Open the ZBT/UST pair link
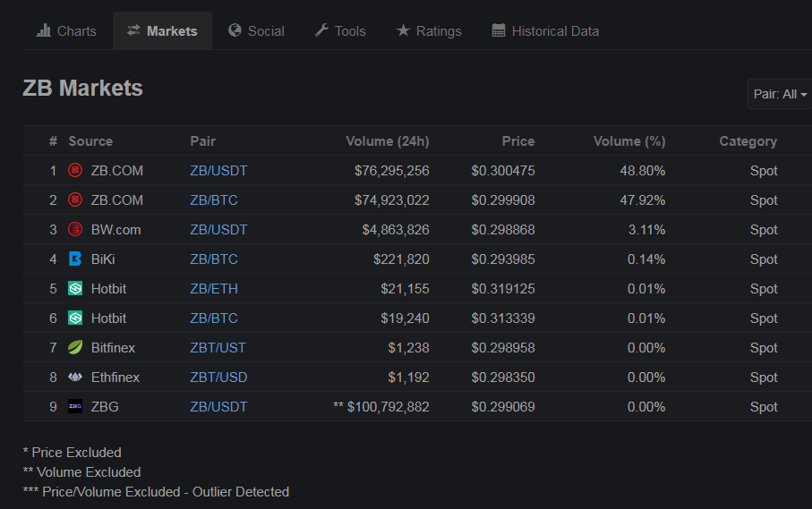Screen dimensions: 812x509 click(x=218, y=348)
